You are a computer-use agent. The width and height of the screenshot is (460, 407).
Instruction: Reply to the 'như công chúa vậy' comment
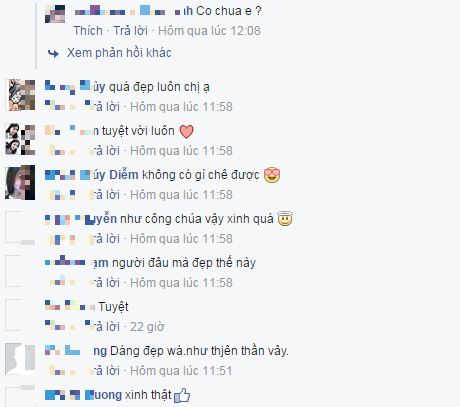coord(102,239)
